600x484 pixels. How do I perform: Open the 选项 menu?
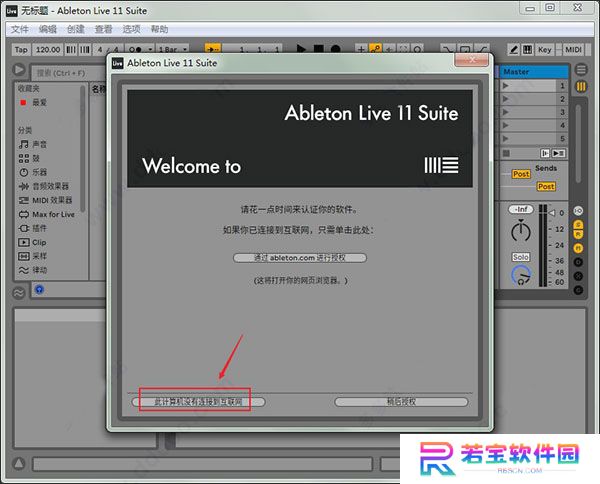pos(131,29)
